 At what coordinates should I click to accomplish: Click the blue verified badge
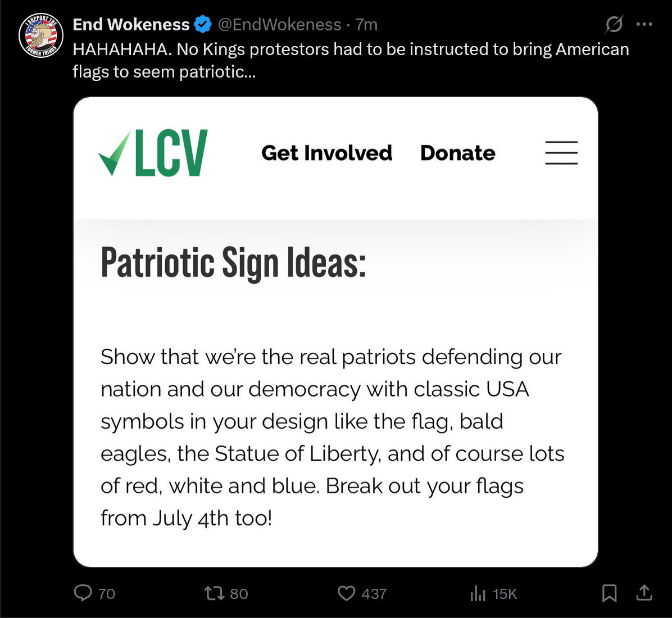[x=203, y=24]
